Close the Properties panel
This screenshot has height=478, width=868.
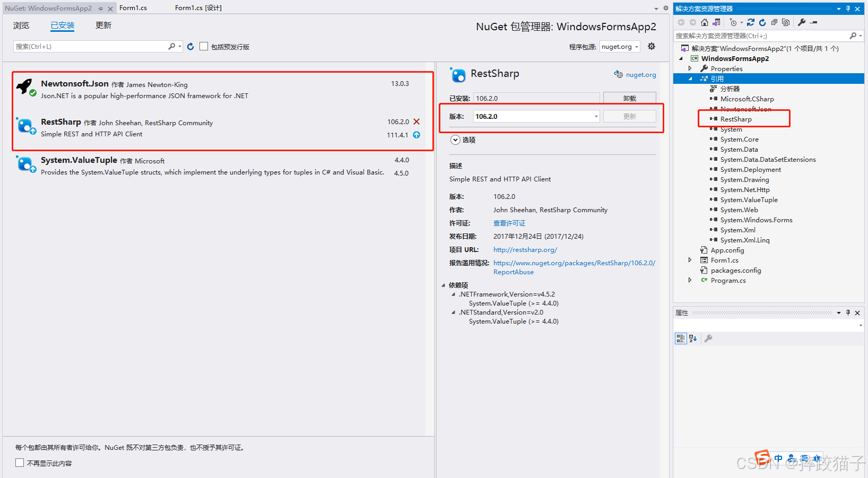click(x=857, y=312)
